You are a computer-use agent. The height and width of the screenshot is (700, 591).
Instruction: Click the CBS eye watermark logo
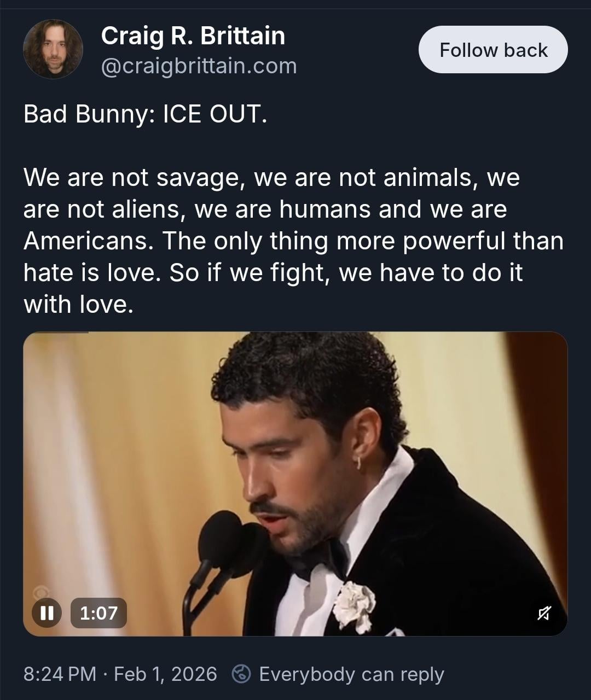(39, 592)
